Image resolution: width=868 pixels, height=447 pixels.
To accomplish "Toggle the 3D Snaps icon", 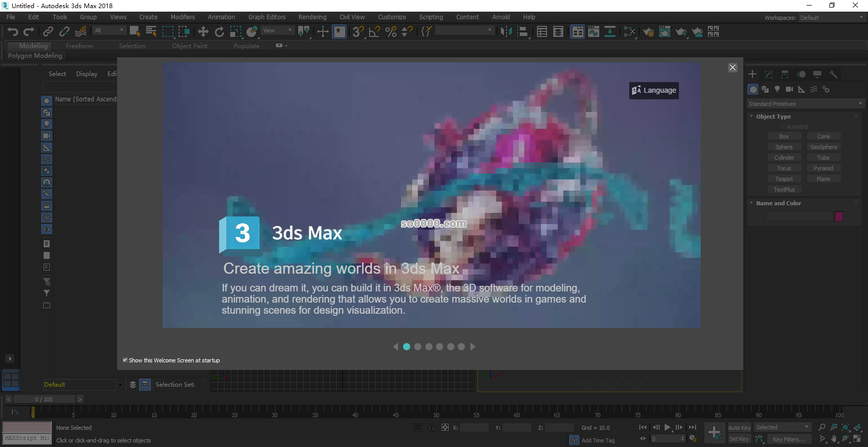I will [x=358, y=32].
